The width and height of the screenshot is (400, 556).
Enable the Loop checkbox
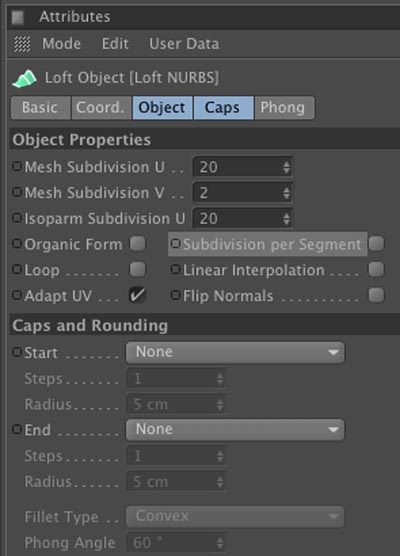[x=138, y=269]
